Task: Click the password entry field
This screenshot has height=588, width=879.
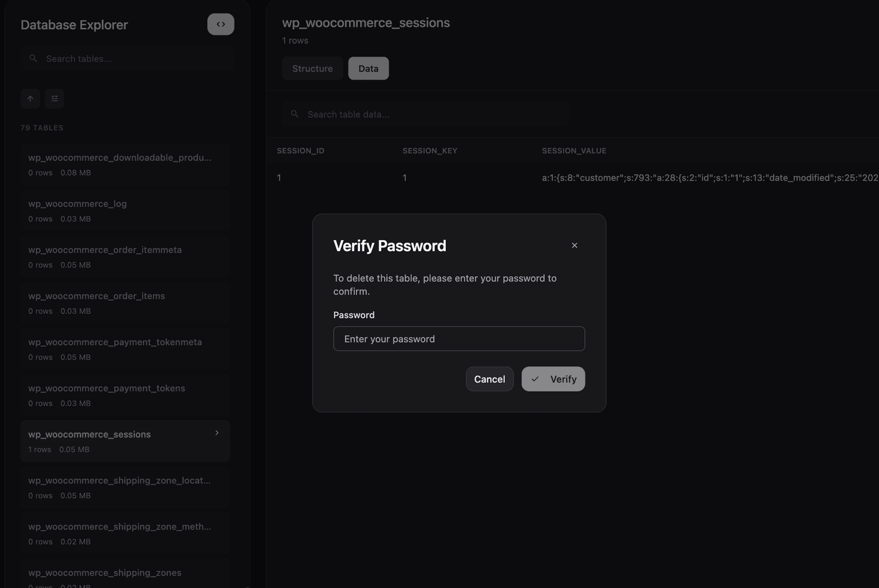Action: 458,339
